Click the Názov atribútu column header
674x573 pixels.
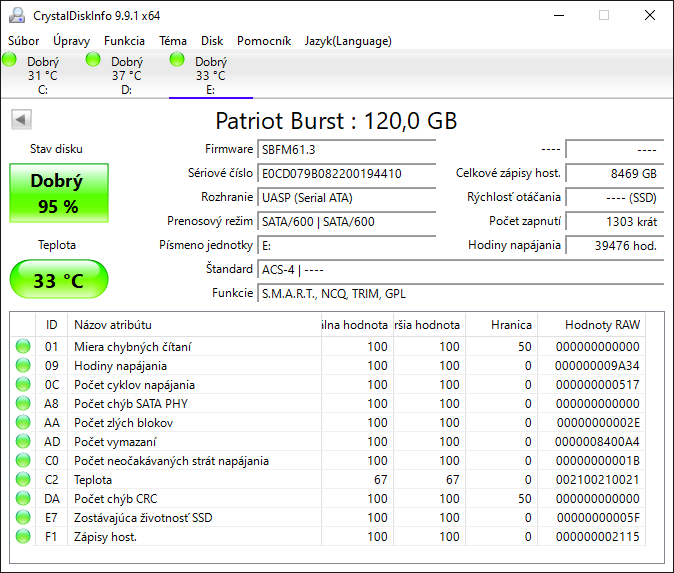pos(194,325)
